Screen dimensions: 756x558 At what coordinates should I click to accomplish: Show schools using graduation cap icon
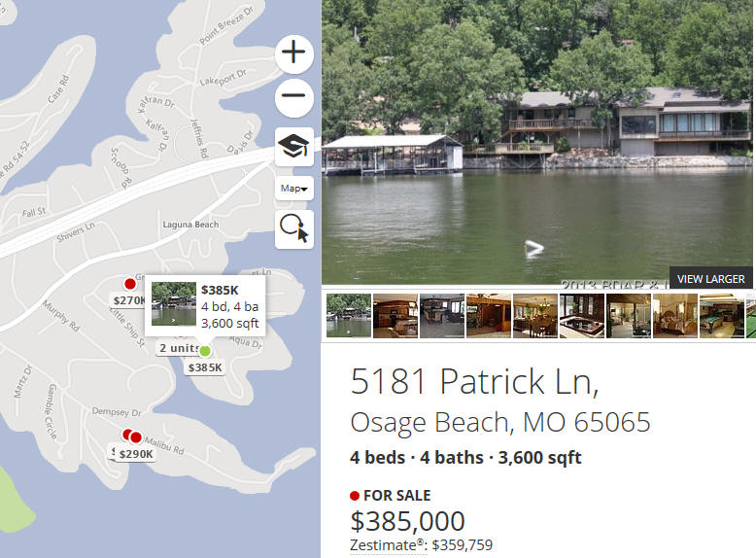[294, 147]
